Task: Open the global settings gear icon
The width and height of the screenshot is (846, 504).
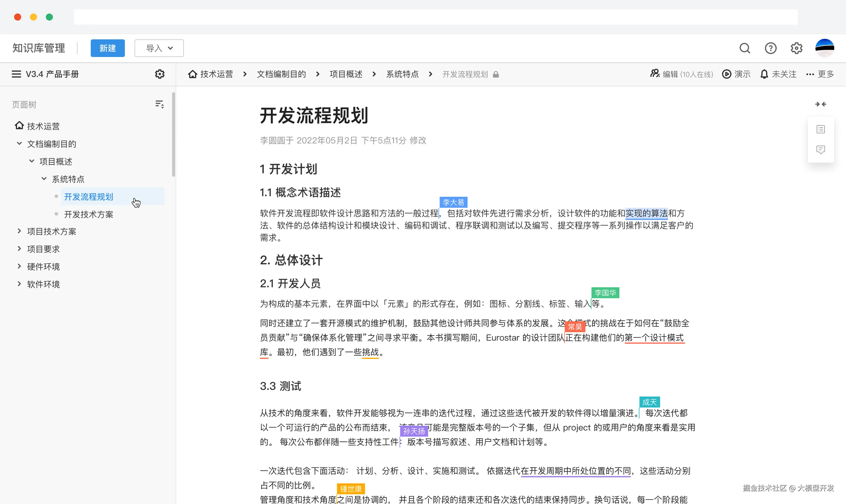Action: click(x=796, y=48)
